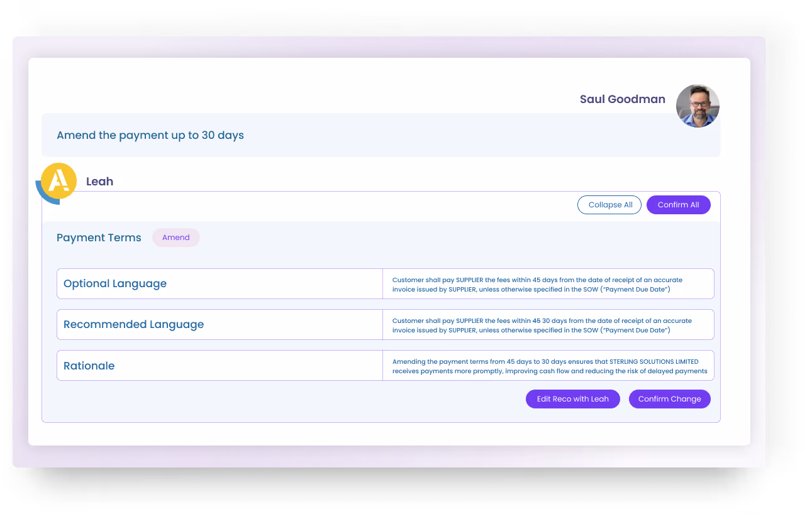
Task: Click the Confirm Change button
Action: pos(669,399)
